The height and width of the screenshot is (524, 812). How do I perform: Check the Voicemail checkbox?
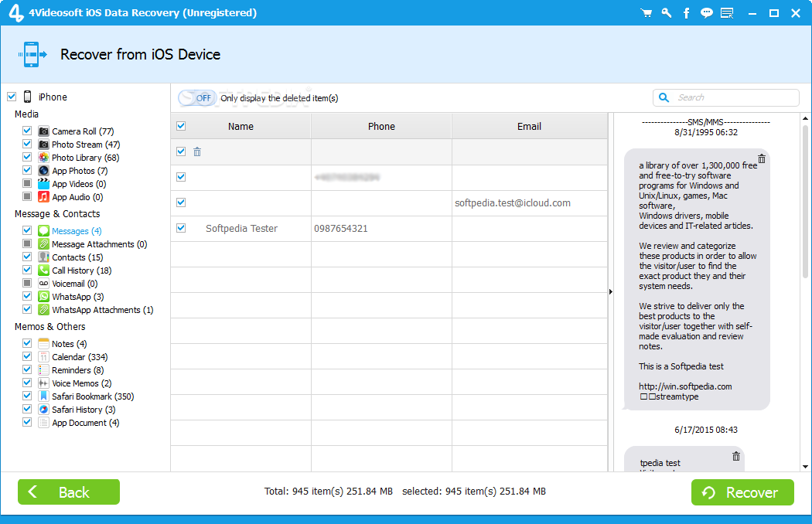27,283
